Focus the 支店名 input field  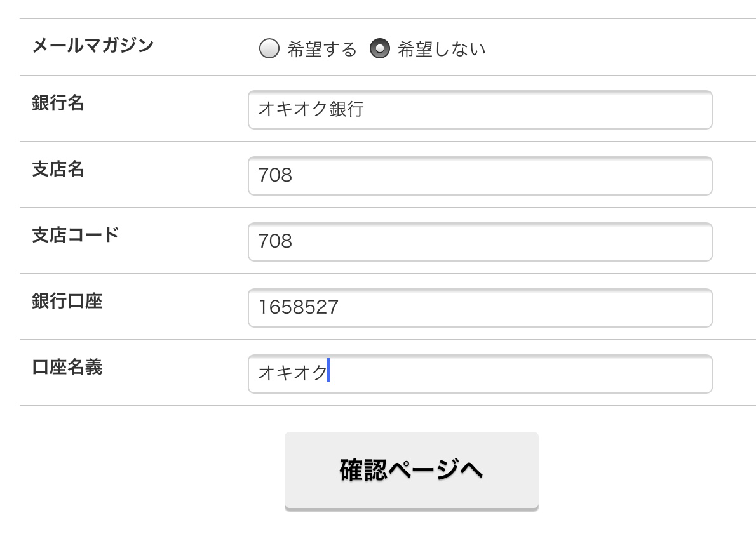480,176
